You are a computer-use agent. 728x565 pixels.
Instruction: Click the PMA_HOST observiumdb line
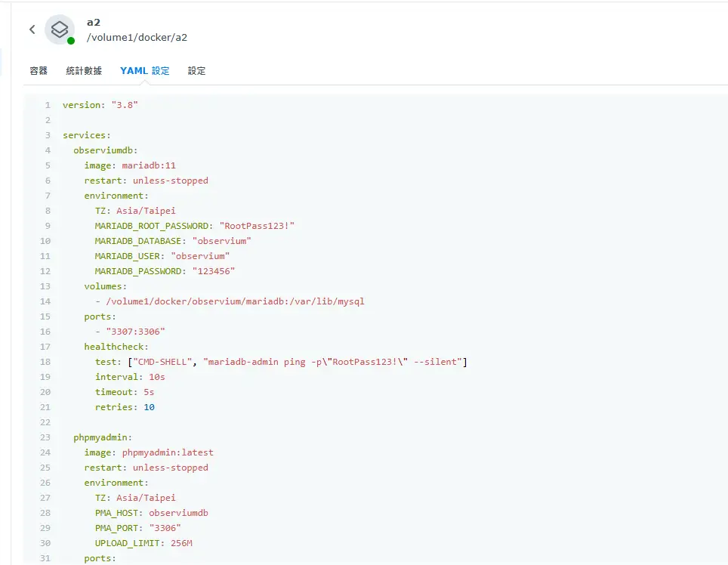151,513
